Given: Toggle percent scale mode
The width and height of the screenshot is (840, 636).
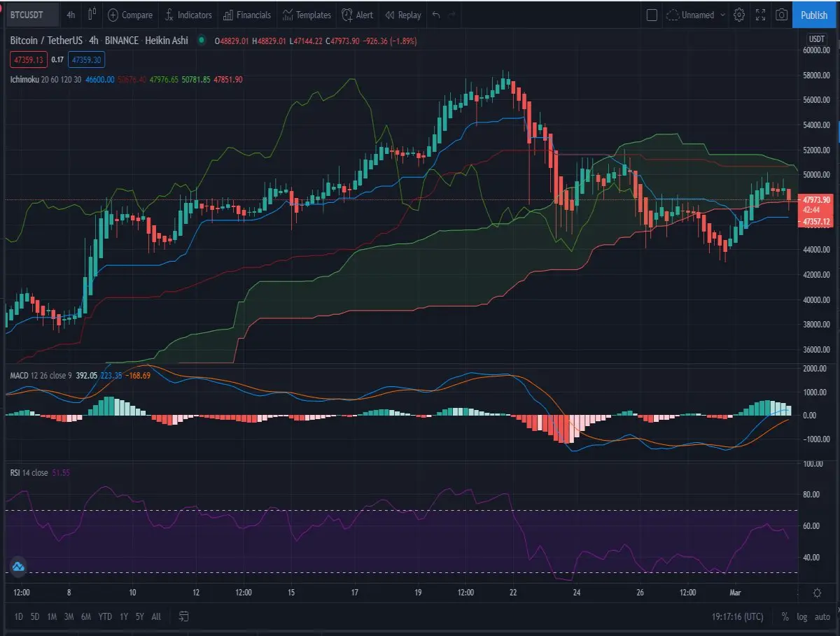Looking at the screenshot, I should [785, 617].
